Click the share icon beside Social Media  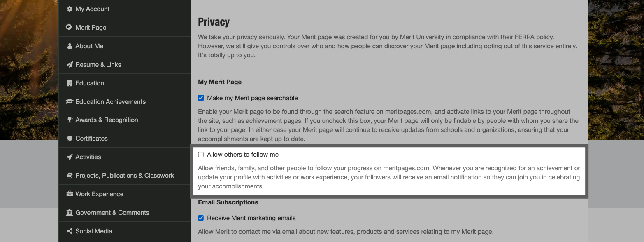tap(69, 231)
